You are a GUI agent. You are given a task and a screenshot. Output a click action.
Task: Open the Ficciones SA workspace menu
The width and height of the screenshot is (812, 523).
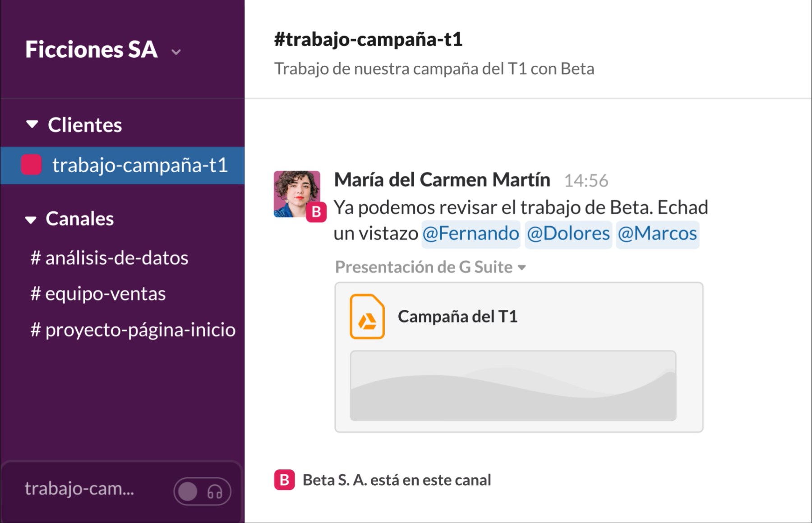pyautogui.click(x=103, y=50)
